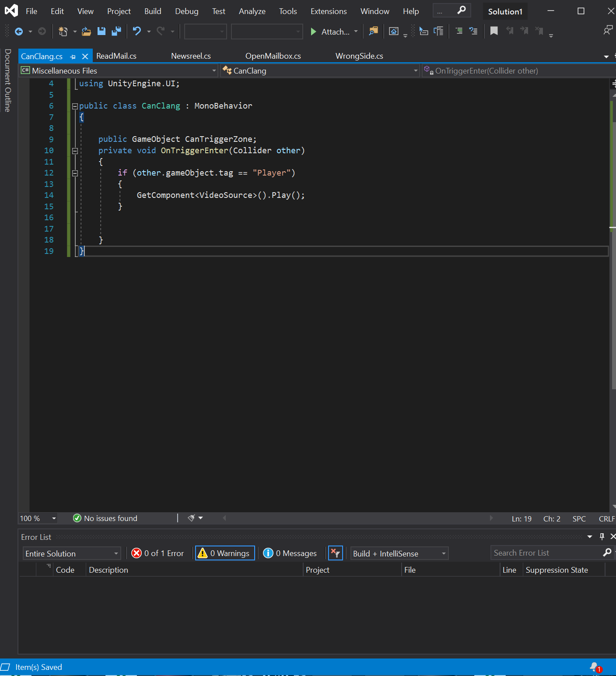Click the Open File folder icon

pyautogui.click(x=86, y=31)
